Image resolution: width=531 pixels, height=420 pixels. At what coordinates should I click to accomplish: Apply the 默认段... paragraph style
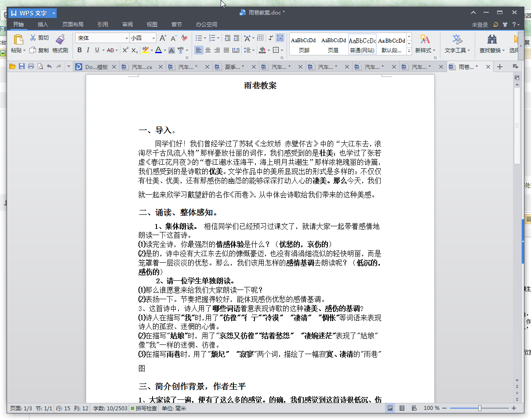392,44
